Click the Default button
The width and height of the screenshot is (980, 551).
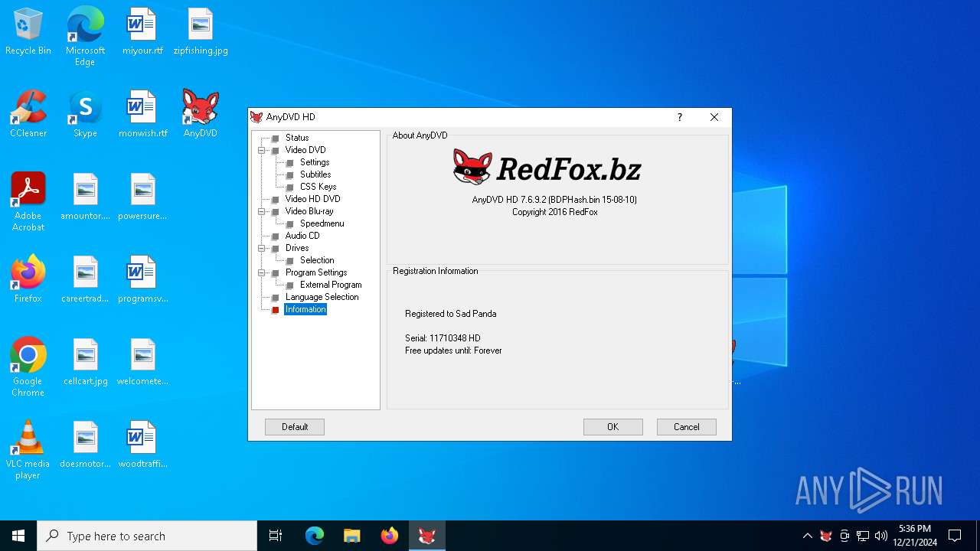coord(295,427)
